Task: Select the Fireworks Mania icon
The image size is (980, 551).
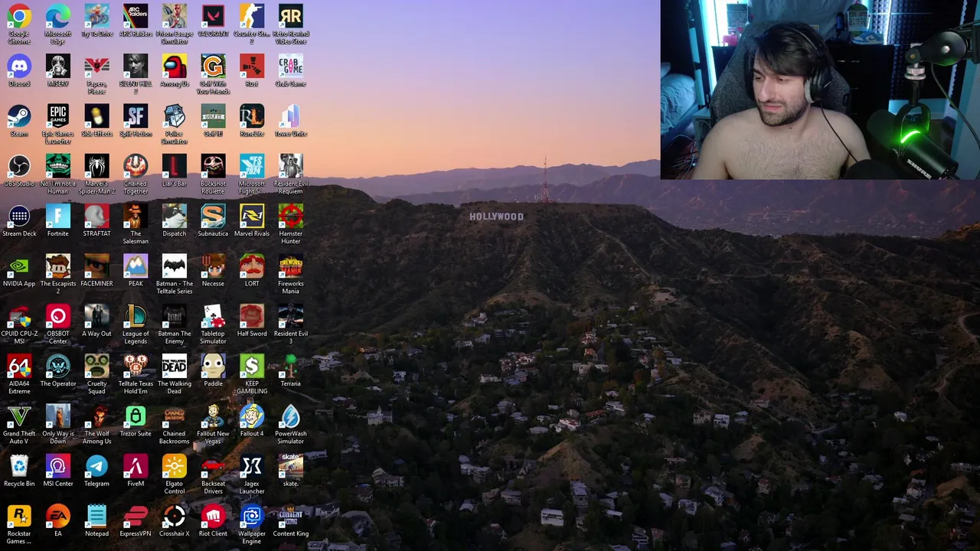Action: 291,273
